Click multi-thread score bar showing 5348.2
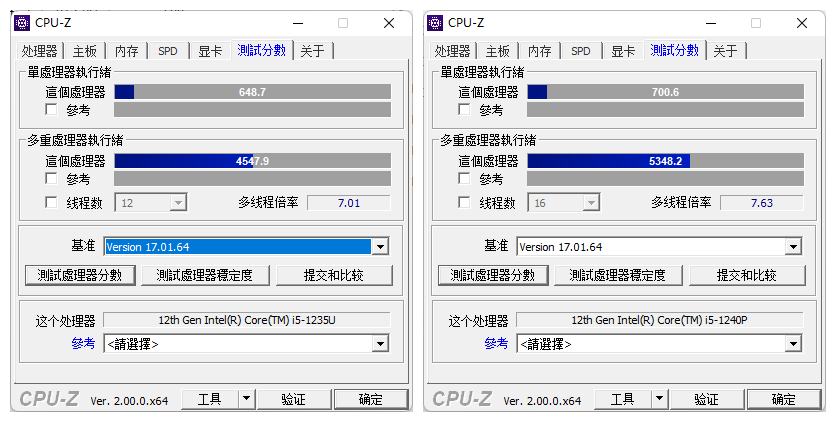Viewport: 836px width, 422px height. [x=665, y=160]
